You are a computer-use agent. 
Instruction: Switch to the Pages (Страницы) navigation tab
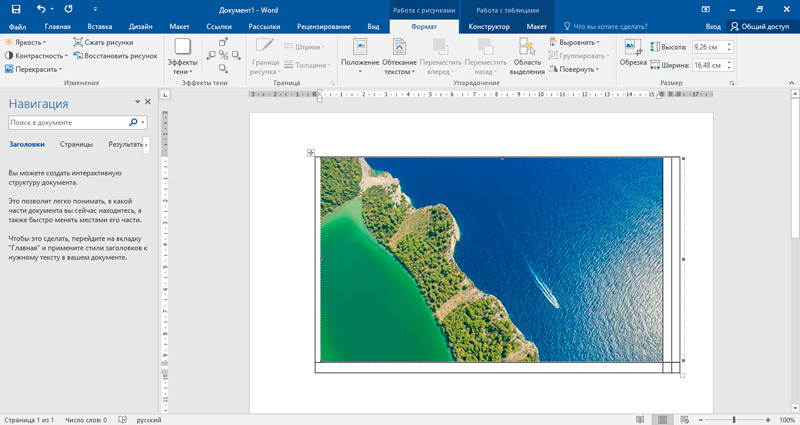tap(76, 144)
